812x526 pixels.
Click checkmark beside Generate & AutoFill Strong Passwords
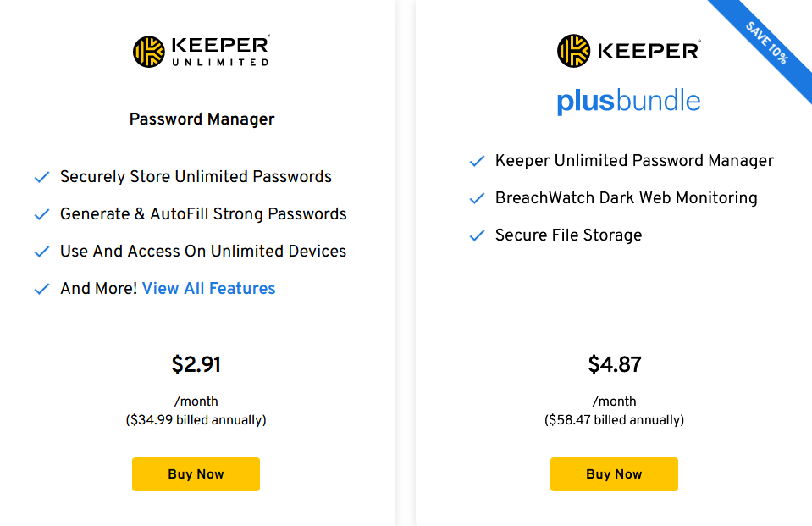tap(41, 215)
